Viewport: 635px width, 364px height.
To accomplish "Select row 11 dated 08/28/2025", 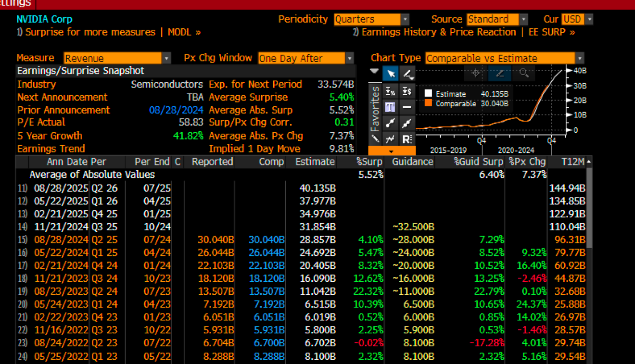I will (x=301, y=188).
